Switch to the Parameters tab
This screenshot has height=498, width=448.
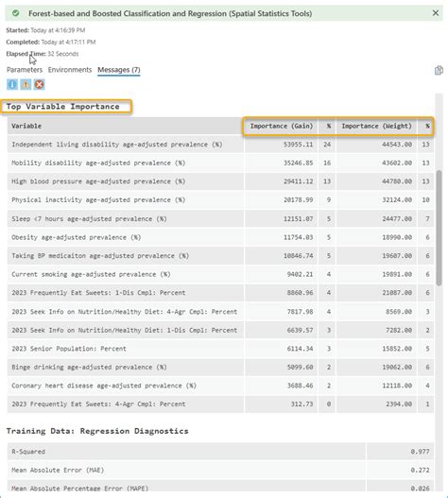coord(25,70)
